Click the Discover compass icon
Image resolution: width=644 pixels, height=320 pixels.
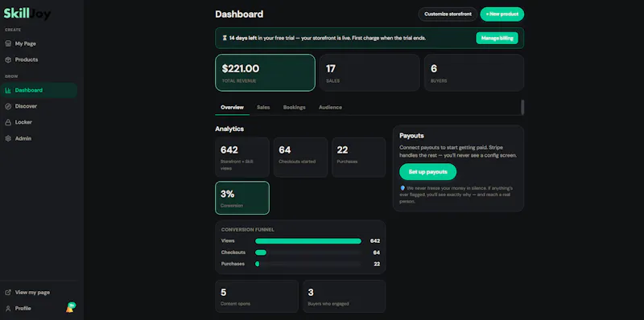click(8, 106)
